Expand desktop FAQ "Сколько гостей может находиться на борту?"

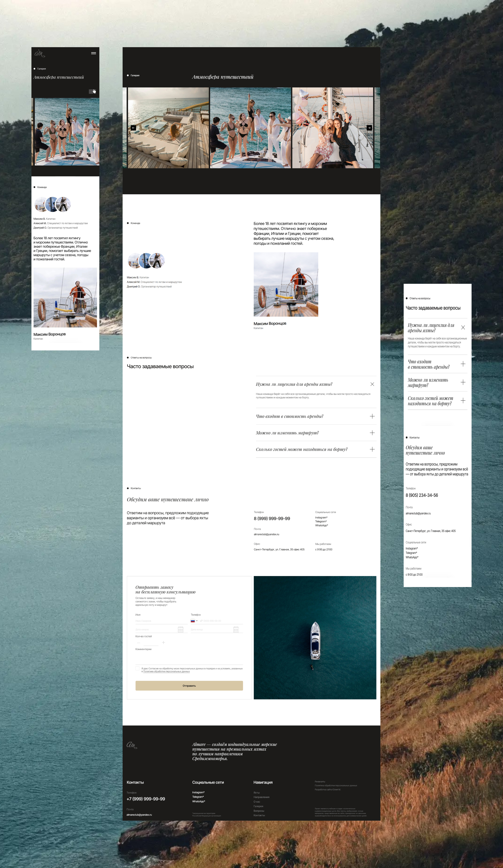(x=372, y=449)
